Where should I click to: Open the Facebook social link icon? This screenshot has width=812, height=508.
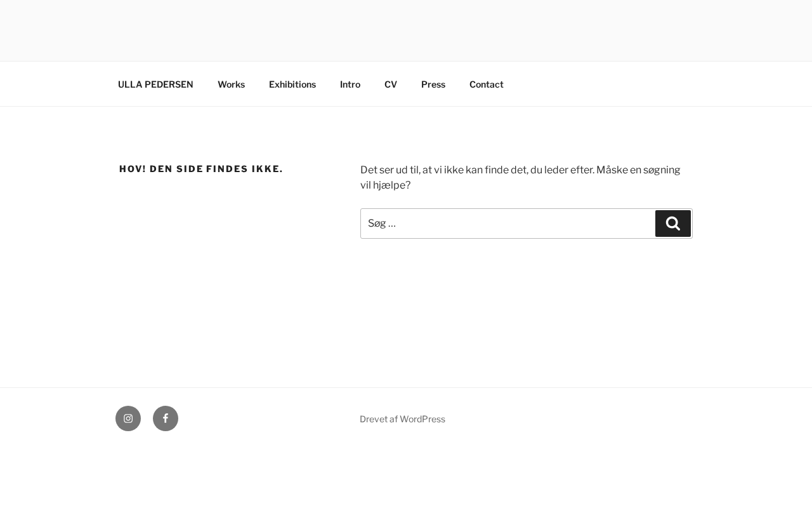pos(166,418)
